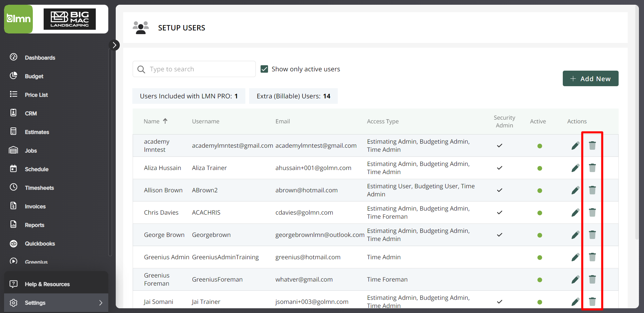
Task: Select the Budget icon in the sidebar
Action: [13, 76]
